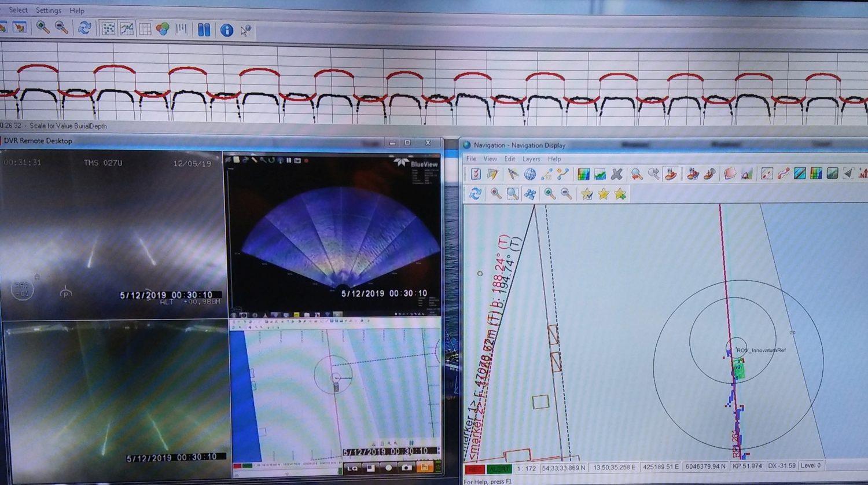This screenshot has height=485, width=868.
Task: Click the gray X icon in Navigation toolbar
Action: [x=617, y=174]
